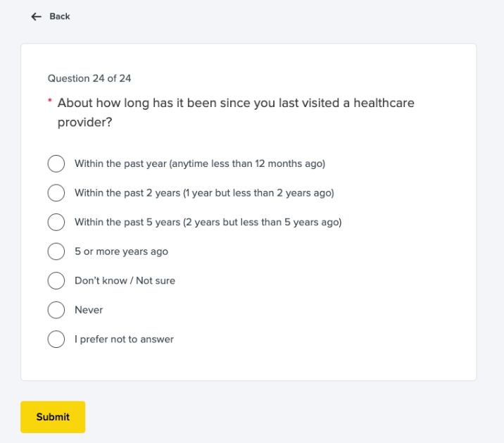
Task: Click the '5 or more years ago' label text
Action: click(121, 251)
